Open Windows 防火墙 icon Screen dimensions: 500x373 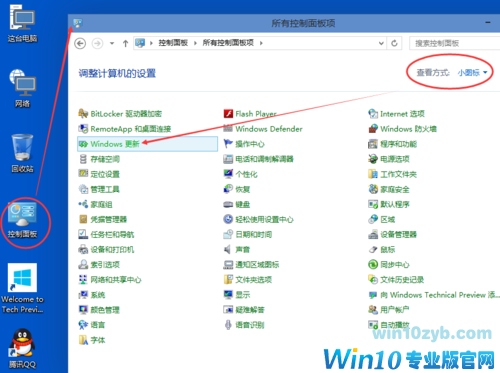pos(373,129)
